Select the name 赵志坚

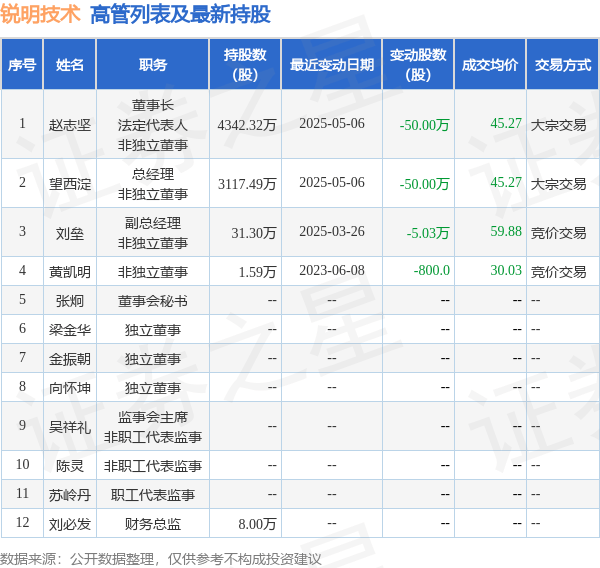click(70, 125)
